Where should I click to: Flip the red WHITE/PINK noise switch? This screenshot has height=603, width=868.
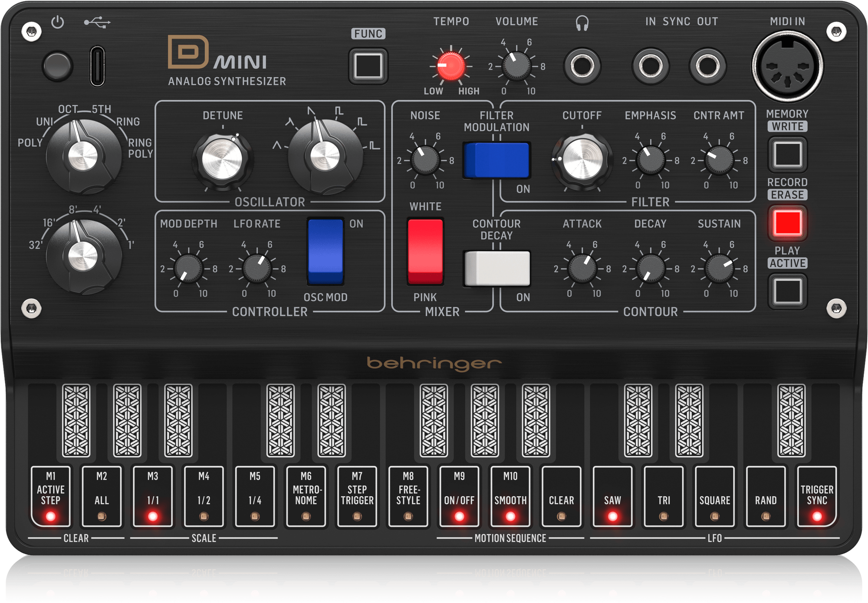tap(425, 252)
